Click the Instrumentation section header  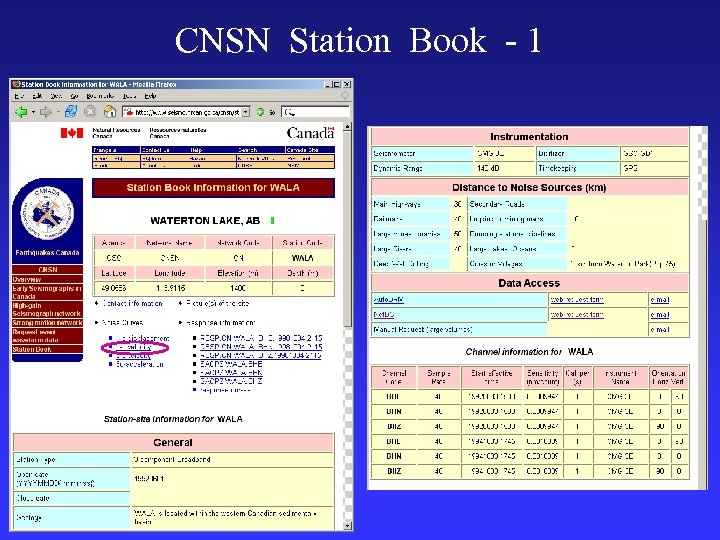click(529, 137)
